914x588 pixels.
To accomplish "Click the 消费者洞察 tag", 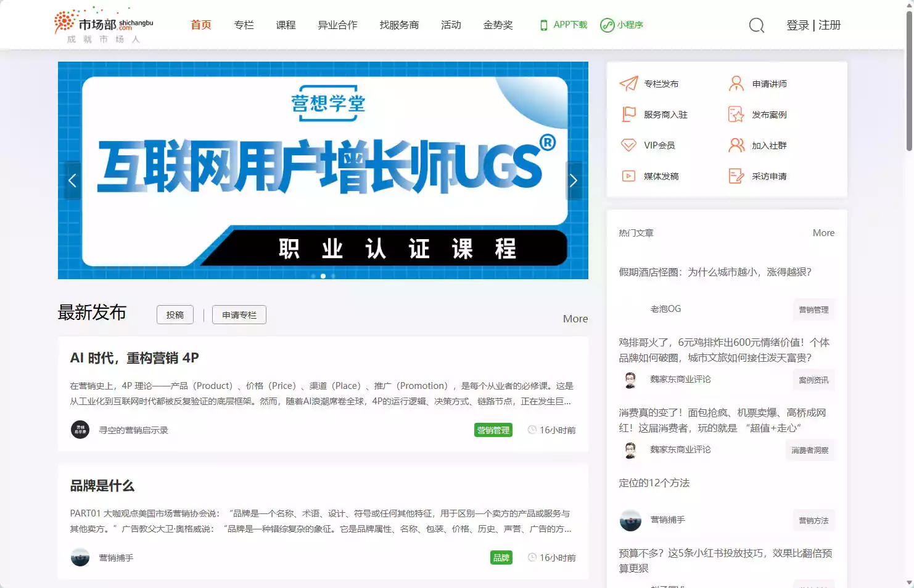I will (x=810, y=451).
